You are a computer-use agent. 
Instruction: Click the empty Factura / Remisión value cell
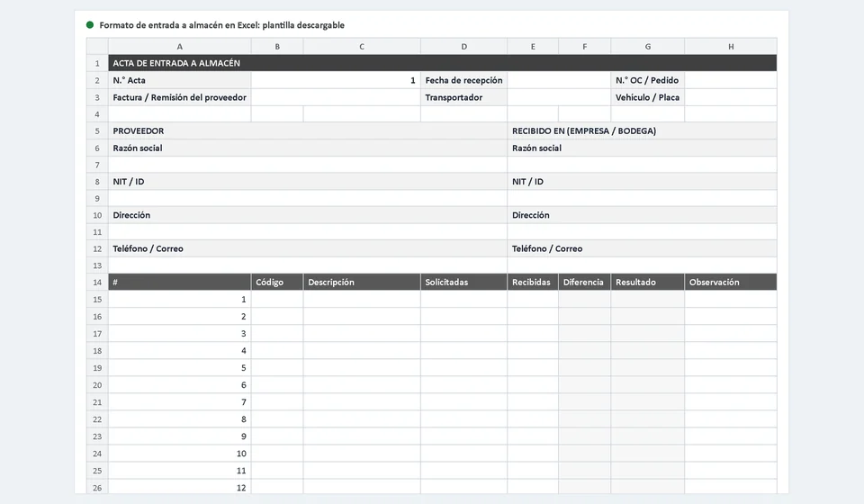(336, 97)
